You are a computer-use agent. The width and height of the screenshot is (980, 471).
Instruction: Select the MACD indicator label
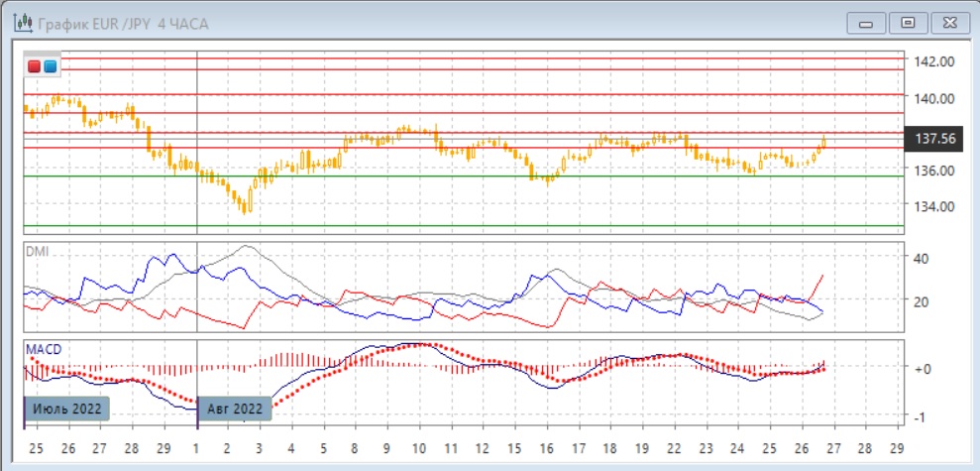(x=42, y=350)
